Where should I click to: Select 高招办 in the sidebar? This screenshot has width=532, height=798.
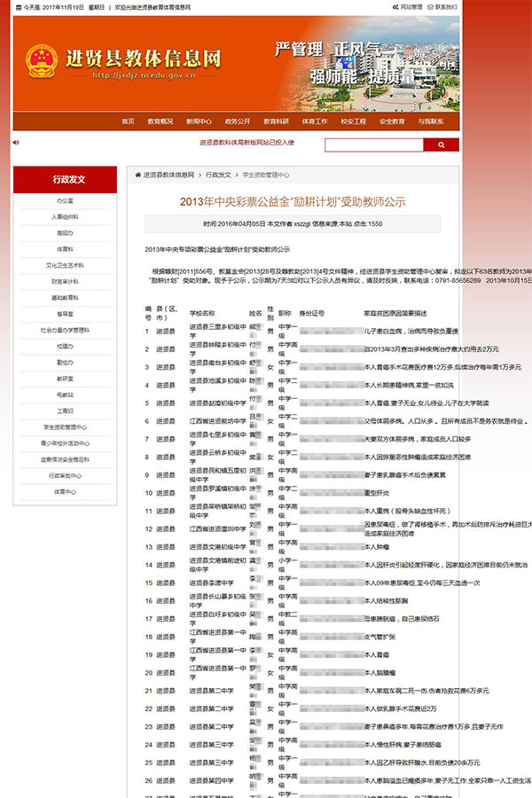coord(65,233)
